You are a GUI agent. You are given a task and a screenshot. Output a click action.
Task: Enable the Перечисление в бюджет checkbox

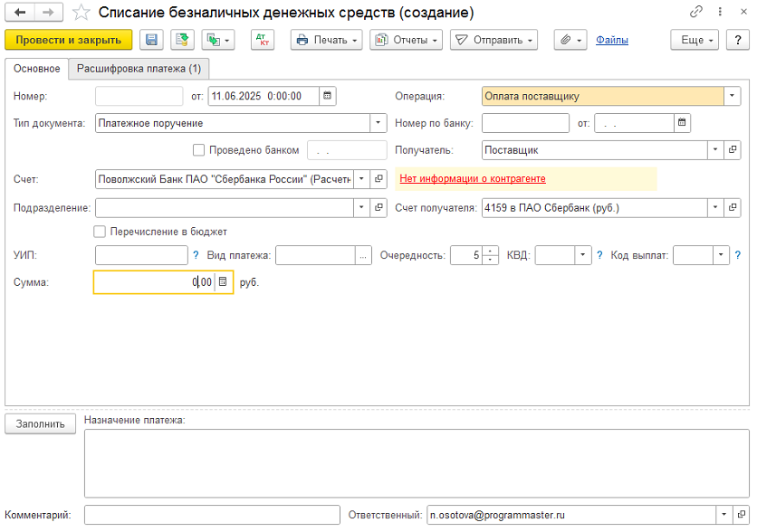click(100, 232)
